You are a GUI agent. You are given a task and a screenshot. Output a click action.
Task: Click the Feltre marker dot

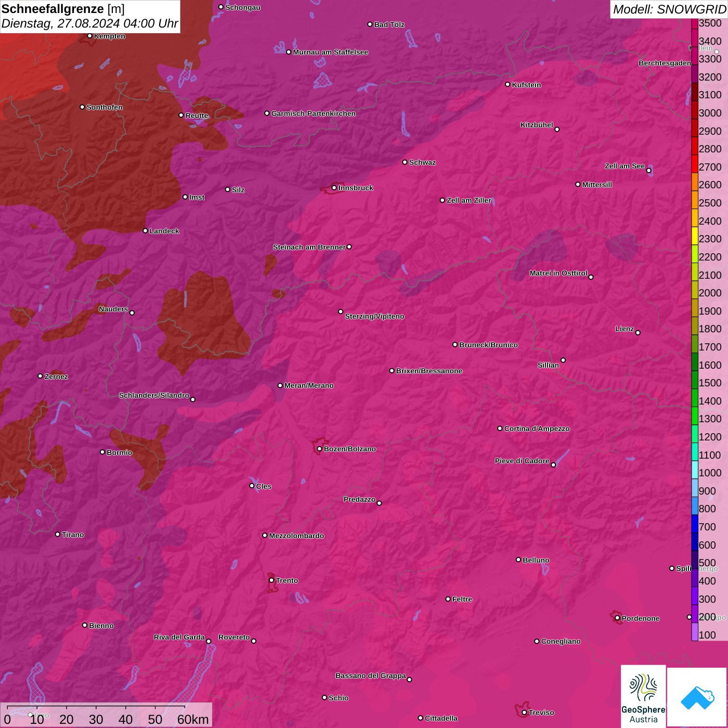(x=448, y=599)
